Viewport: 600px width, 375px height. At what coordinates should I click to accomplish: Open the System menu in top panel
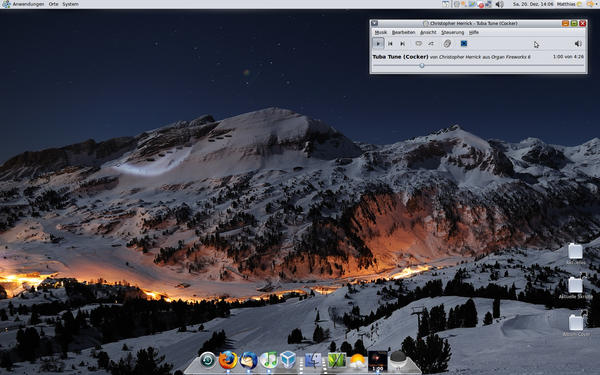pos(71,4)
